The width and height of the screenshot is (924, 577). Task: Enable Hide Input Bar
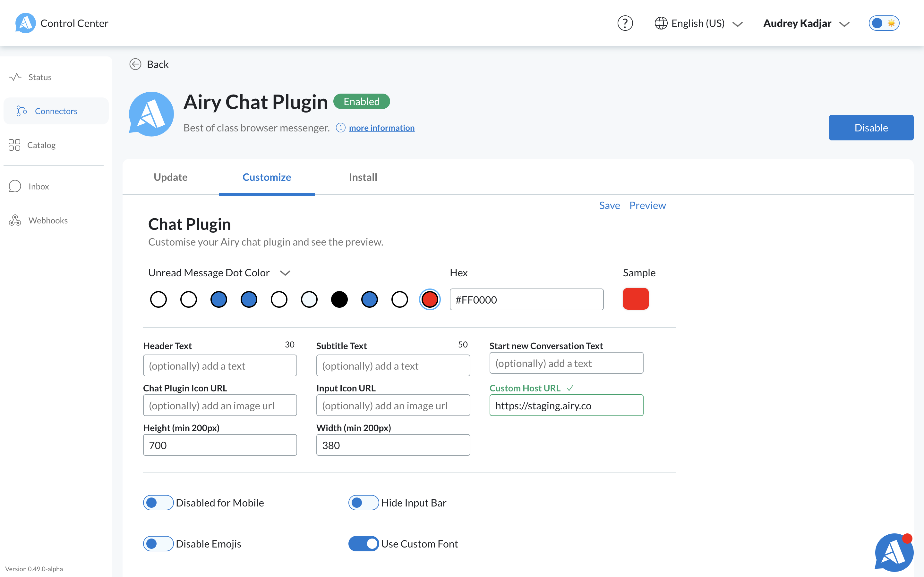tap(363, 503)
